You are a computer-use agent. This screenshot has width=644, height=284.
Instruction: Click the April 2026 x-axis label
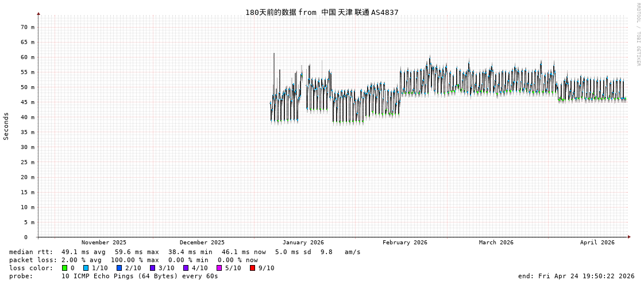(x=597, y=243)
